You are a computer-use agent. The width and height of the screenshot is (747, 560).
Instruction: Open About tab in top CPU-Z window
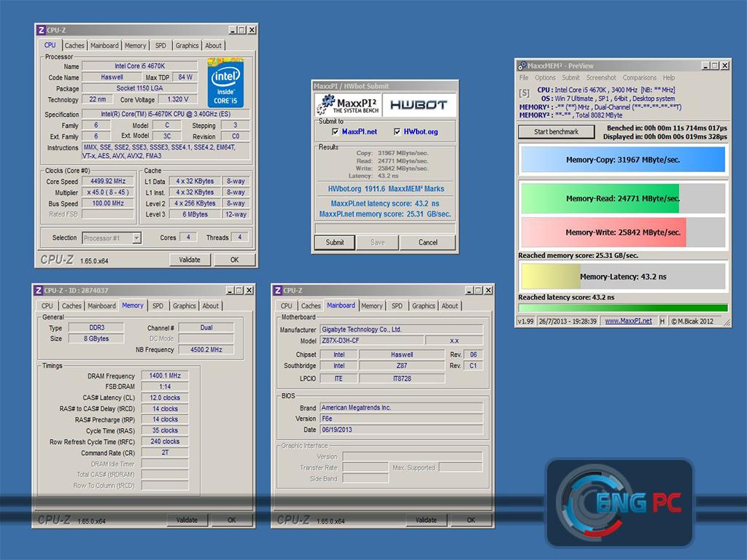pyautogui.click(x=213, y=46)
